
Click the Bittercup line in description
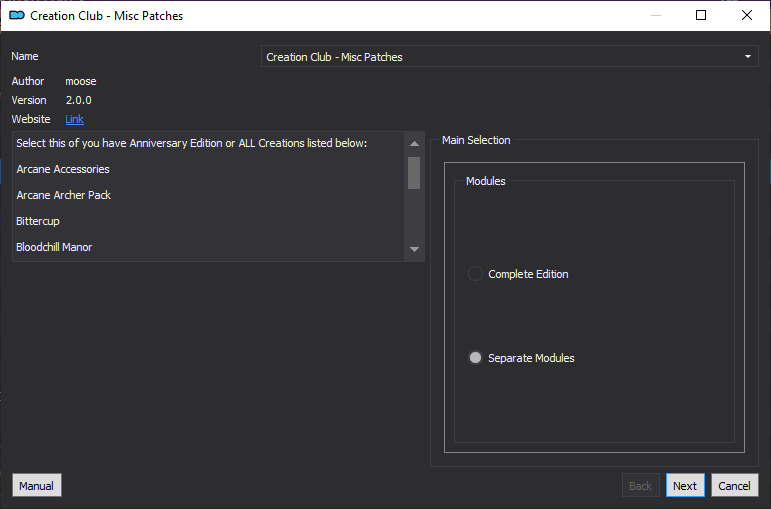click(38, 221)
